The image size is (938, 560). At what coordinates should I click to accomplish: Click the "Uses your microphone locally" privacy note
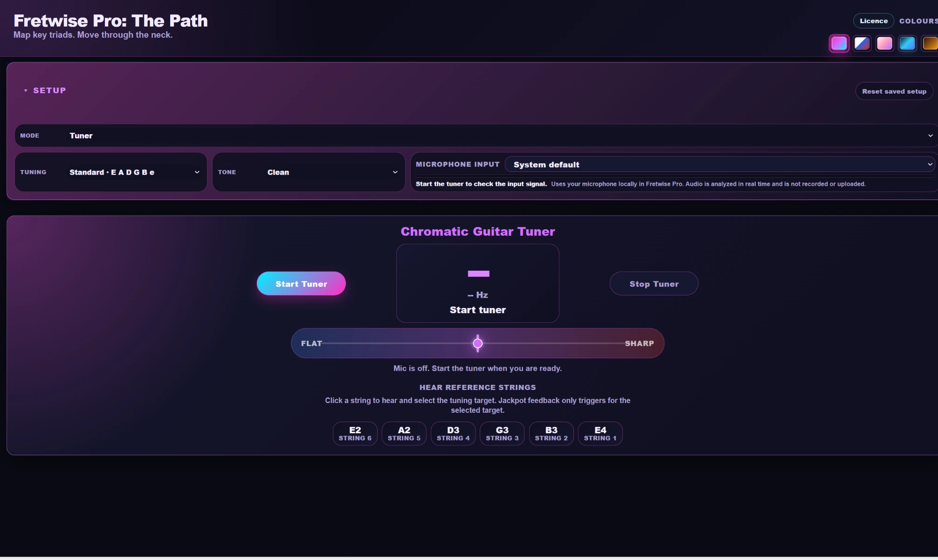tap(708, 184)
